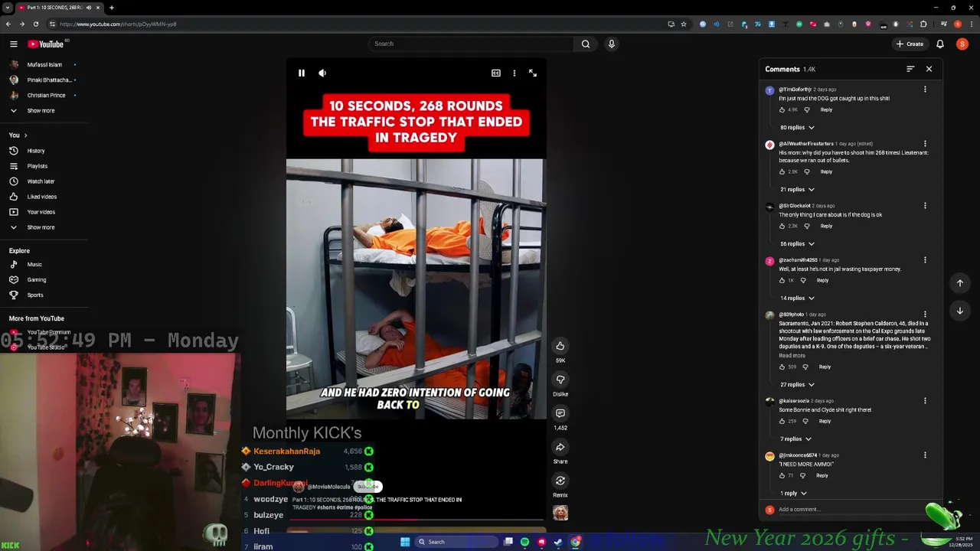Expand the 7 replies thread
This screenshot has height=551, width=980.
(x=795, y=439)
